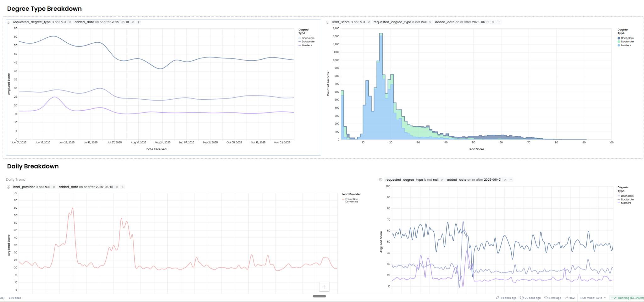Click the horizontal scrollbar handle at bottom
The image size is (644, 302).
(319, 296)
